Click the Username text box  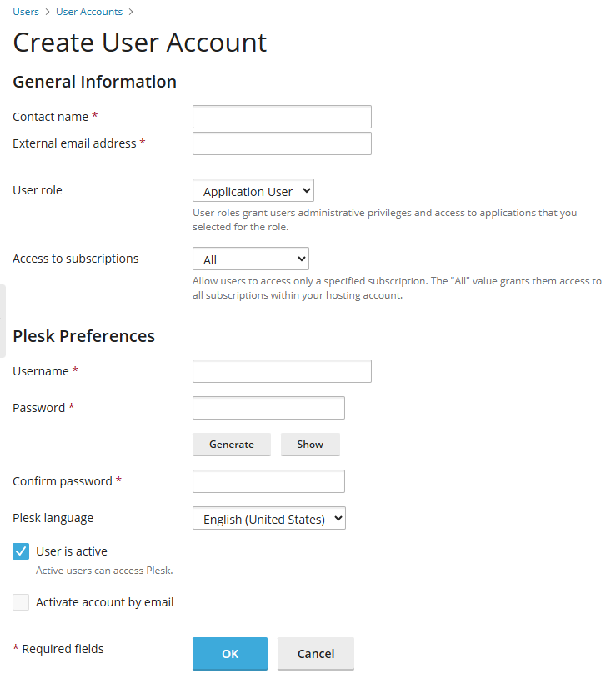click(x=282, y=371)
